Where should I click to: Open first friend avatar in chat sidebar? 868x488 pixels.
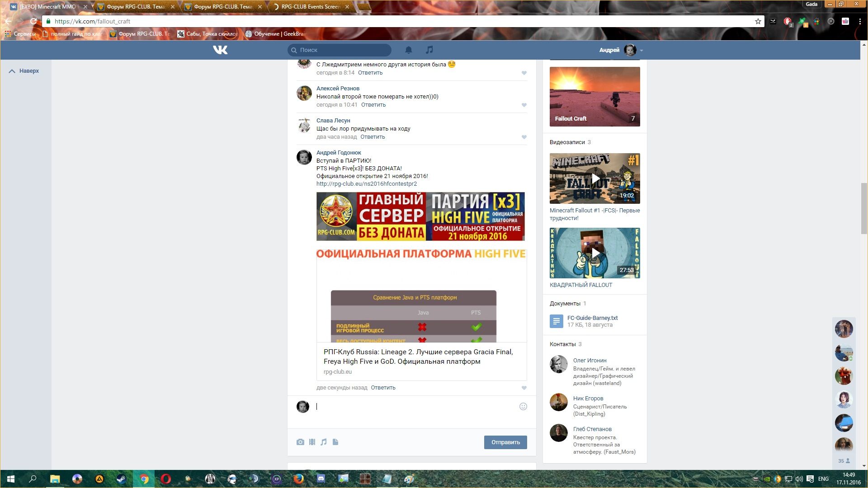tap(844, 329)
